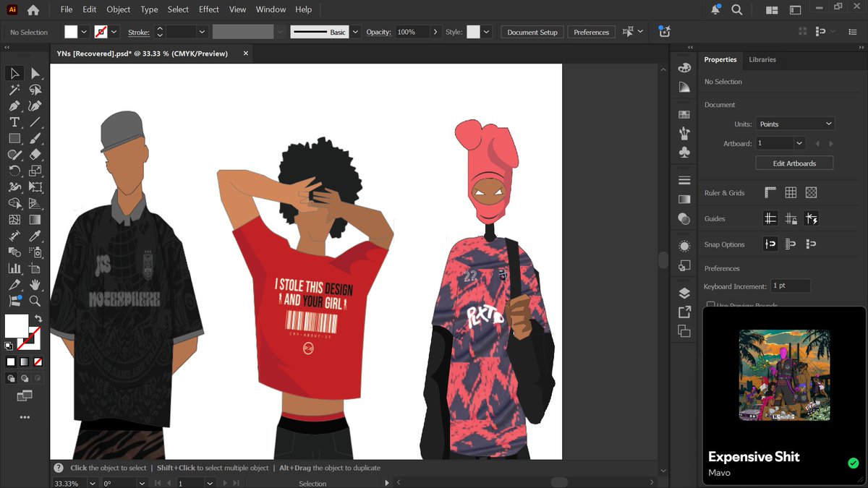This screenshot has width=868, height=488.
Task: Open the Units dropdown showing Points
Action: 795,124
